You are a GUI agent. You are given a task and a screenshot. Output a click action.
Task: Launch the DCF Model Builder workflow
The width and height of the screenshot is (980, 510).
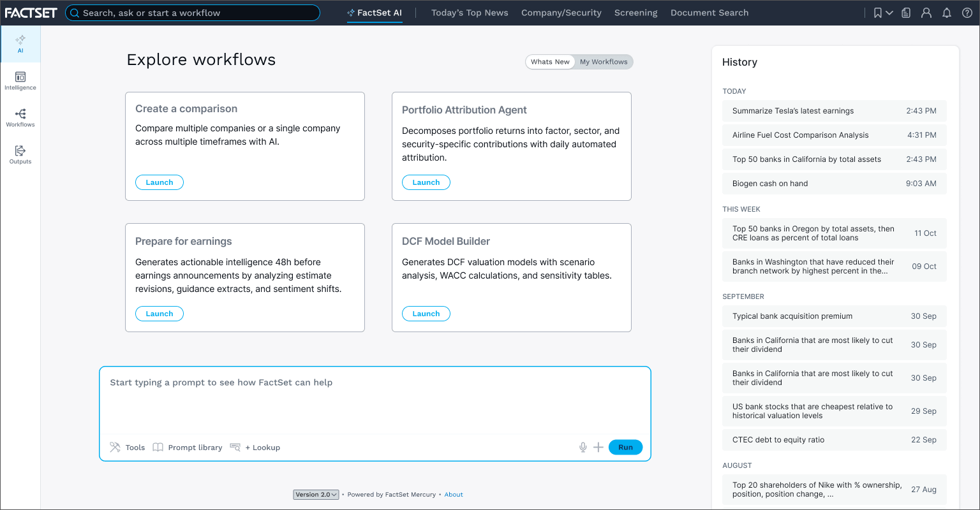click(x=426, y=314)
